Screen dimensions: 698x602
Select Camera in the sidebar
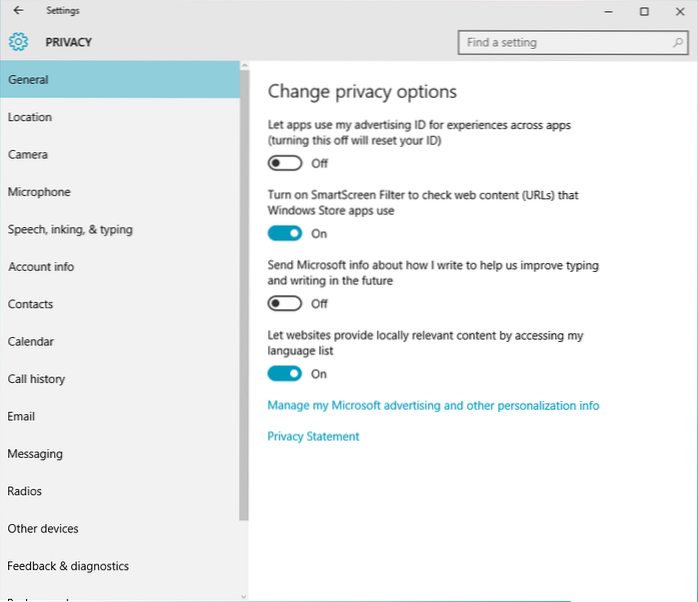(28, 155)
